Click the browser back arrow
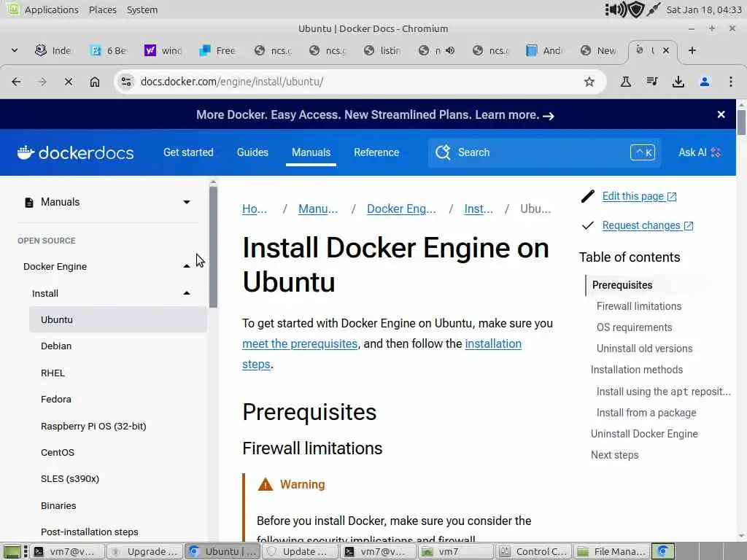Image resolution: width=747 pixels, height=560 pixels. point(16,82)
